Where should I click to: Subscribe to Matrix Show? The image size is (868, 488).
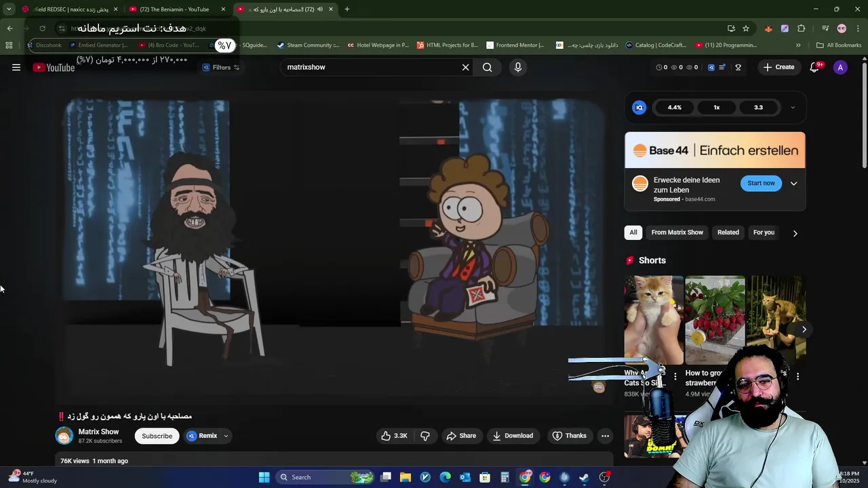[157, 436]
